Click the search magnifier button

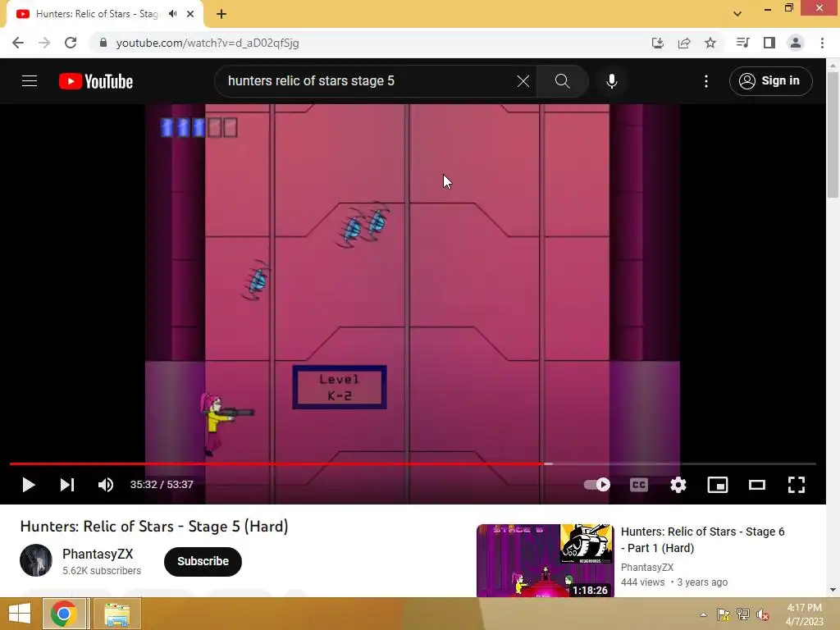pyautogui.click(x=563, y=81)
